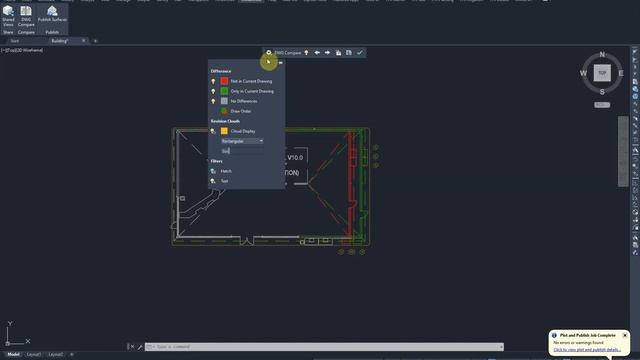Toggle visibility of Only in Current Drawing
Screen dimensions: 640x360
pos(213,91)
